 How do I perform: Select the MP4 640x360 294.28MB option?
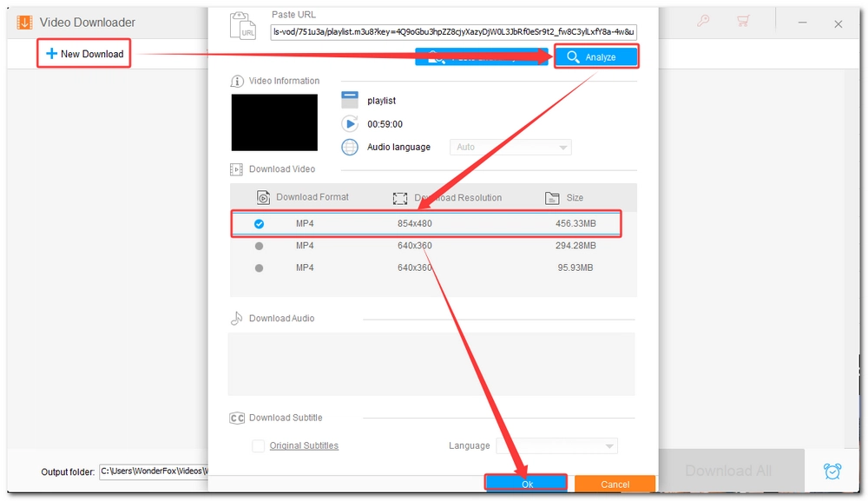[259, 246]
